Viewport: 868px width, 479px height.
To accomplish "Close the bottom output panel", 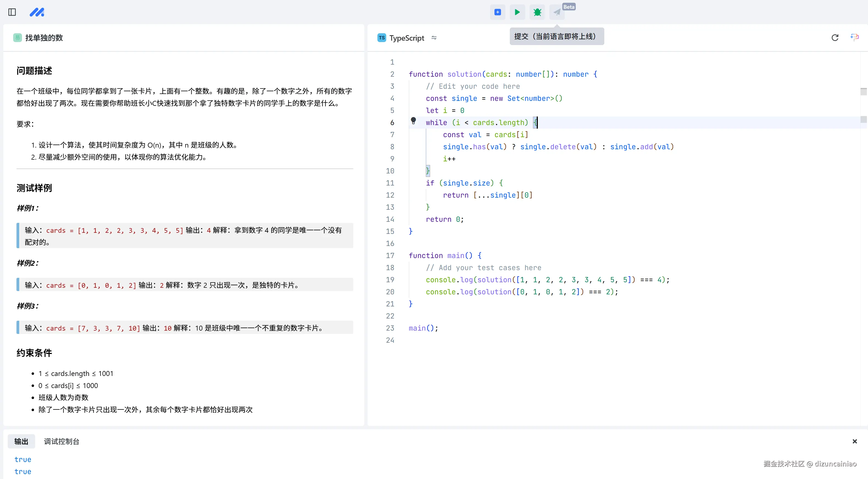I will point(855,441).
